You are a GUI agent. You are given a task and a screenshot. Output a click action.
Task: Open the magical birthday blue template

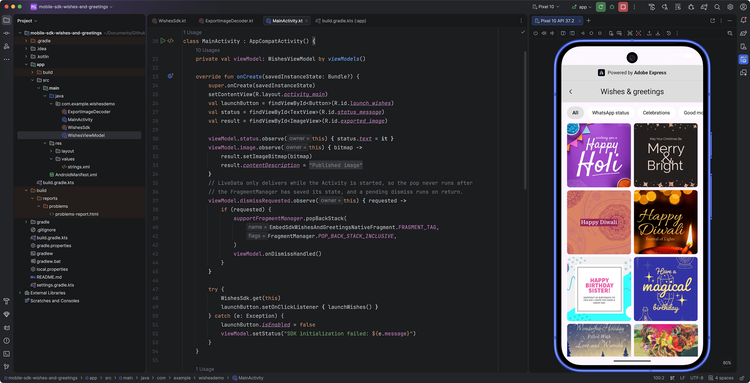click(x=665, y=289)
